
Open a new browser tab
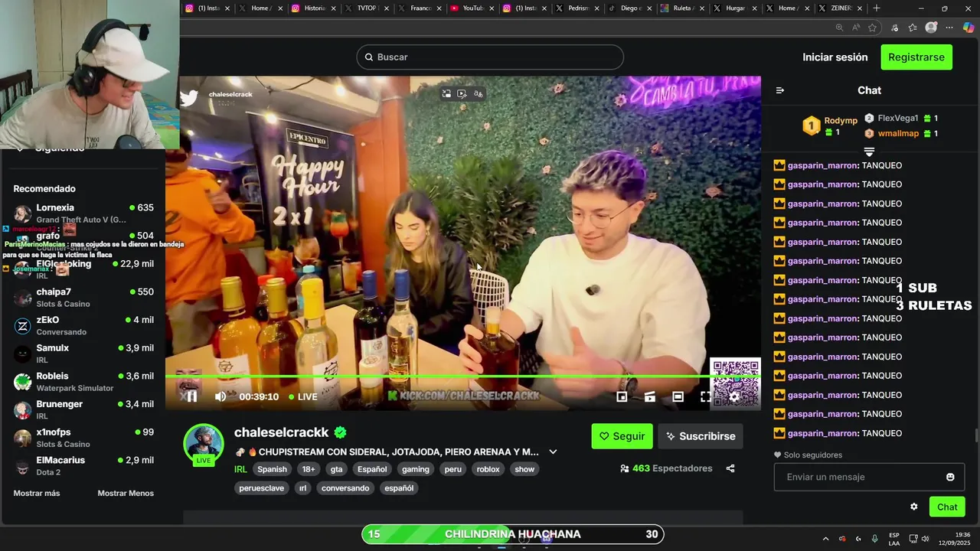pos(877,8)
